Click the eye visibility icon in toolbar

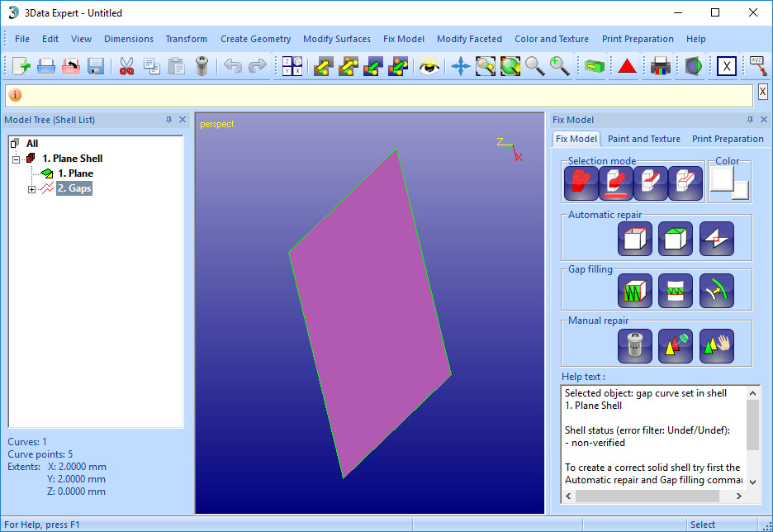(429, 65)
